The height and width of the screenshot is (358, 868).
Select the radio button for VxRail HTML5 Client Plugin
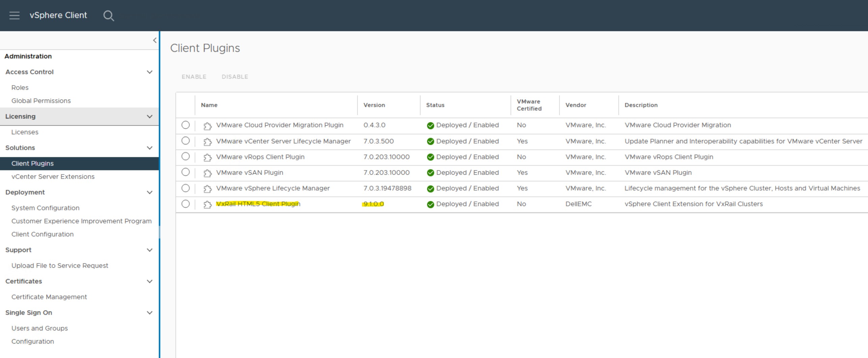tap(185, 204)
